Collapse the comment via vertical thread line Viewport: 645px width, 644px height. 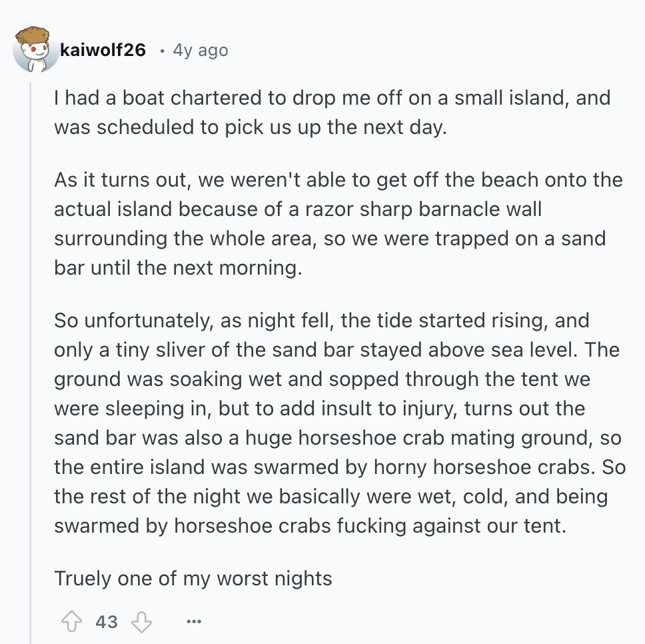pyautogui.click(x=30, y=362)
